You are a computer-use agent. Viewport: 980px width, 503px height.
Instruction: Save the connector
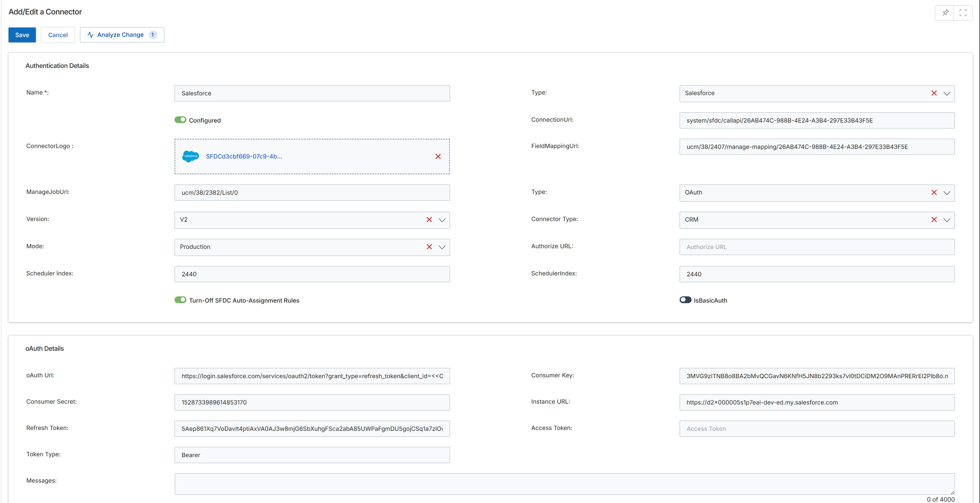point(22,35)
